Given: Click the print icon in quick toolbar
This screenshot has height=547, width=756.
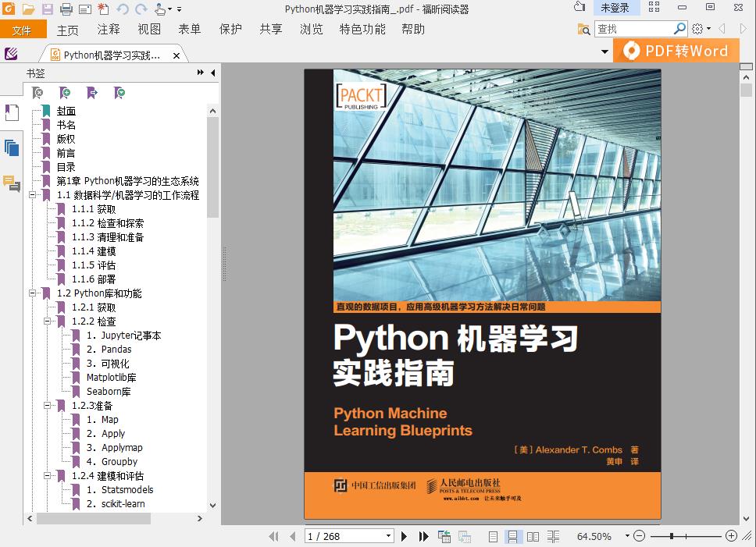Looking at the screenshot, I should (66, 9).
